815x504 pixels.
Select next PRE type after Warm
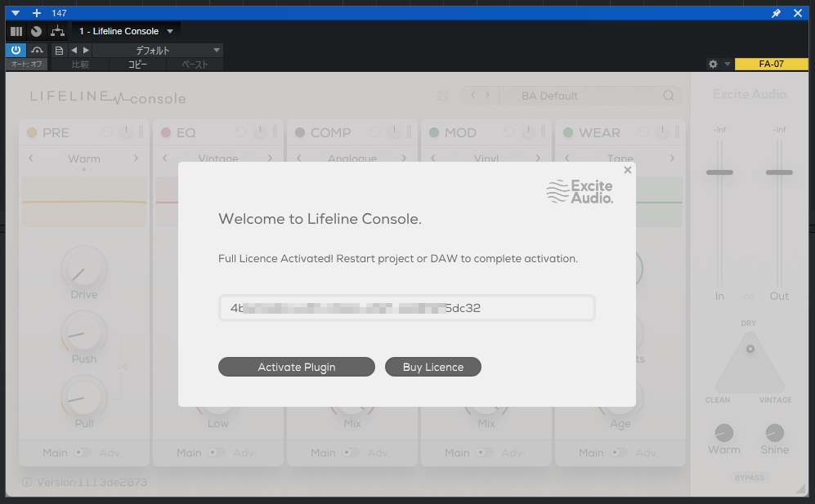(137, 158)
